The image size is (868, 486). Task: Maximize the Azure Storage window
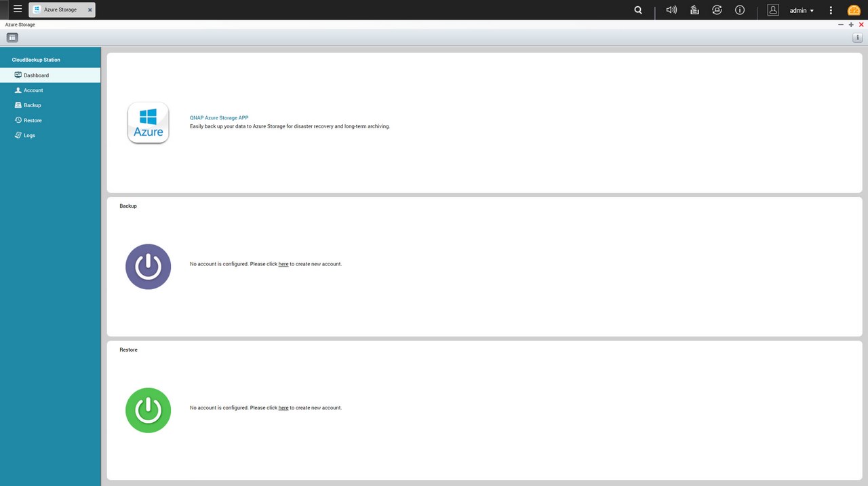click(851, 24)
